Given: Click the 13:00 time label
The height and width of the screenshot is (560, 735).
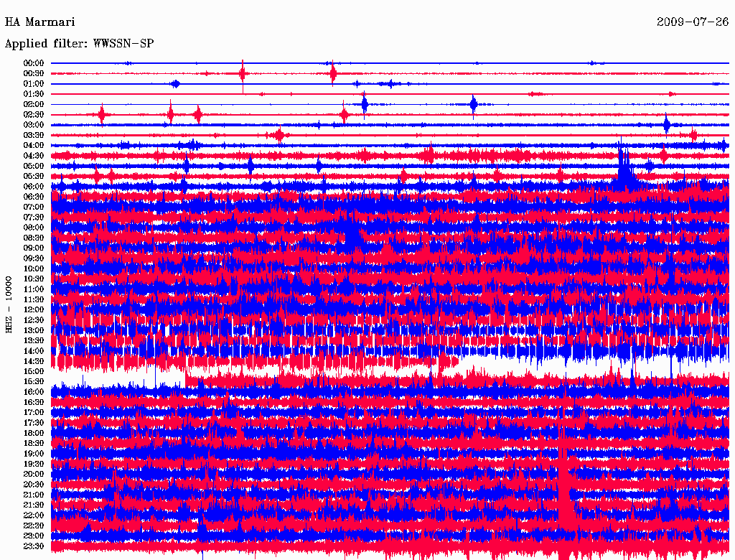Looking at the screenshot, I should (x=34, y=331).
